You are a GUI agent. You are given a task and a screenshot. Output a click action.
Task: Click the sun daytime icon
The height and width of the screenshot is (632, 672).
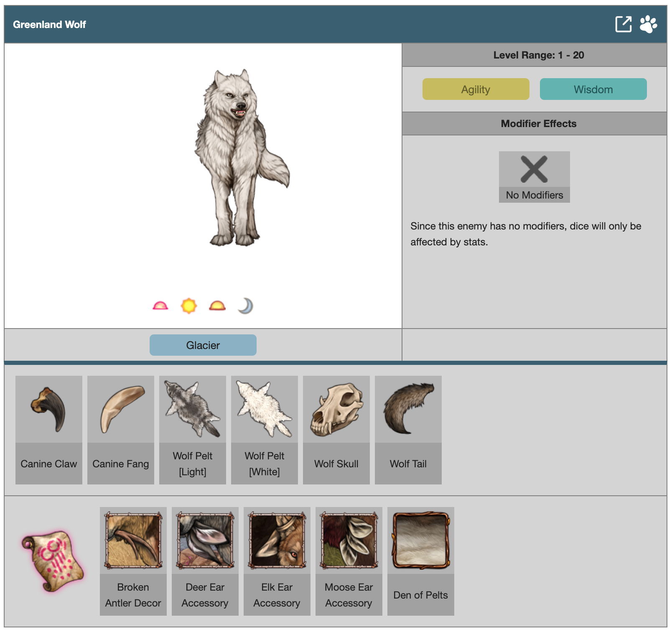pos(188,306)
